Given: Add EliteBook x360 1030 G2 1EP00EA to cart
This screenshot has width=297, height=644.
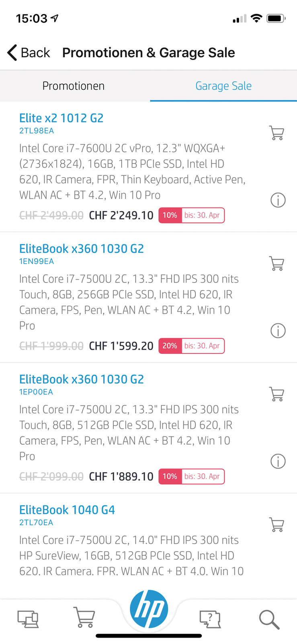Looking at the screenshot, I should pos(277,394).
